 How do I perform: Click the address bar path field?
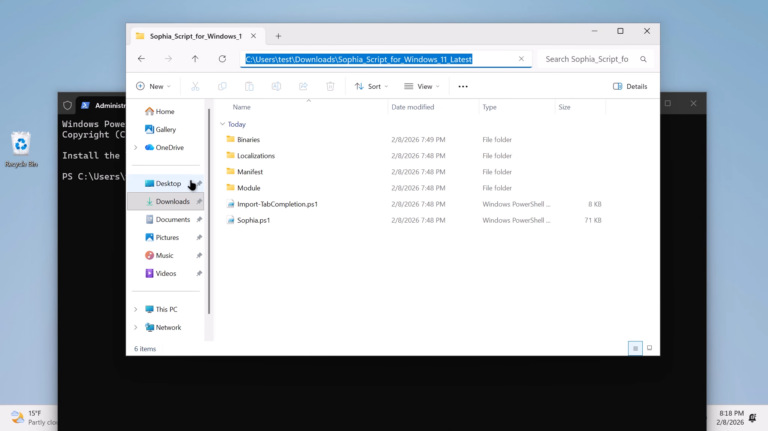385,59
